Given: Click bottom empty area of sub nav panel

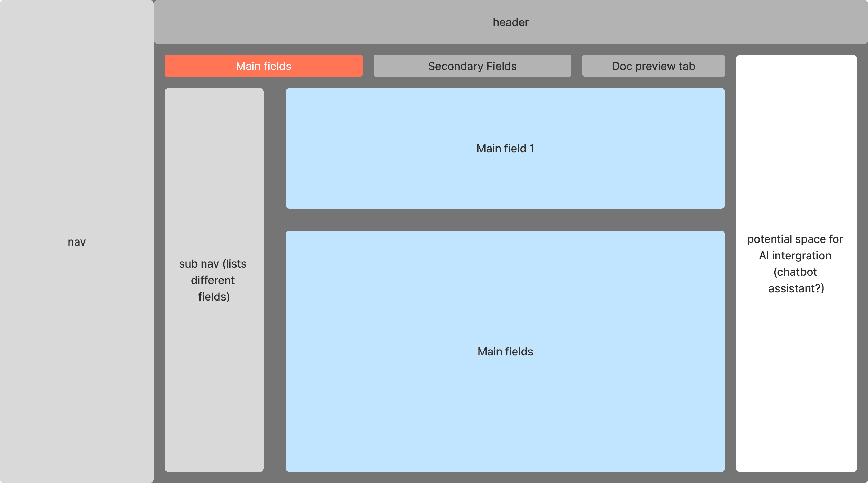Looking at the screenshot, I should click(x=214, y=429).
